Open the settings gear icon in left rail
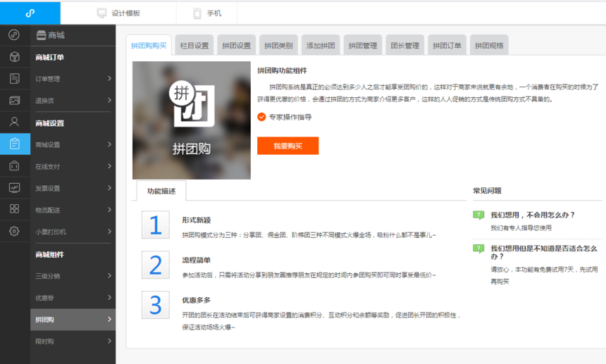Screen dimensions: 606x364 pos(14,231)
